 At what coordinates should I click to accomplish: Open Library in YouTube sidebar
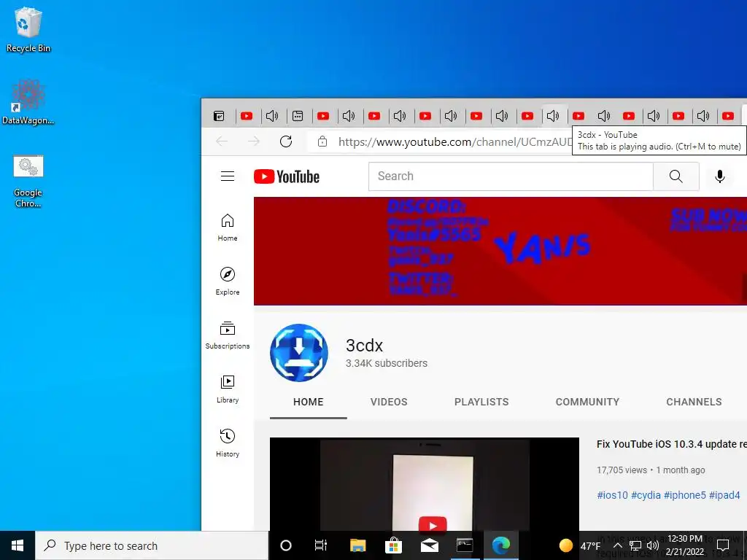(x=228, y=389)
